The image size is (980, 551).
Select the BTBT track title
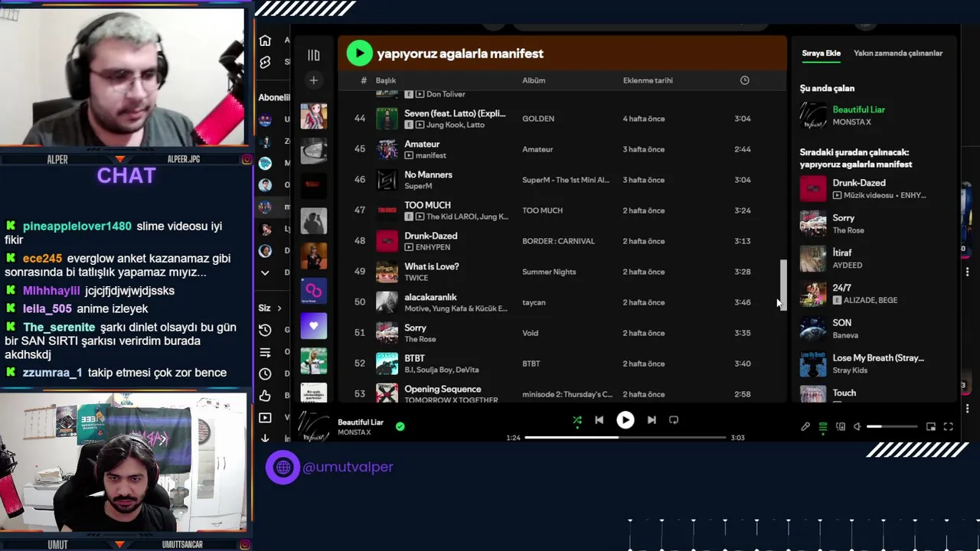(414, 358)
